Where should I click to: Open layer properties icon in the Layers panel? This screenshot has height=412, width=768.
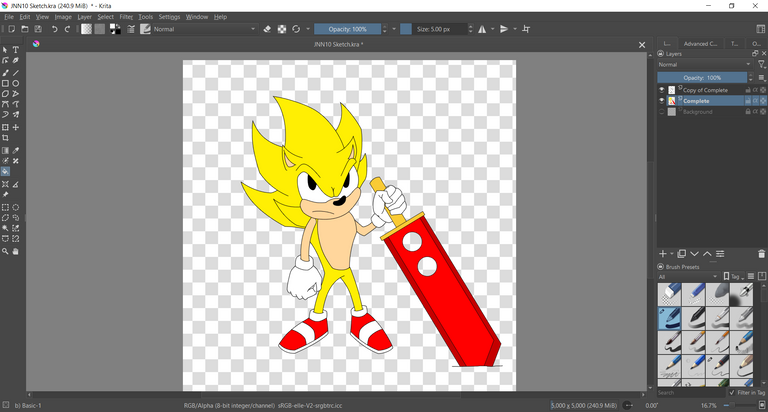[x=720, y=254]
